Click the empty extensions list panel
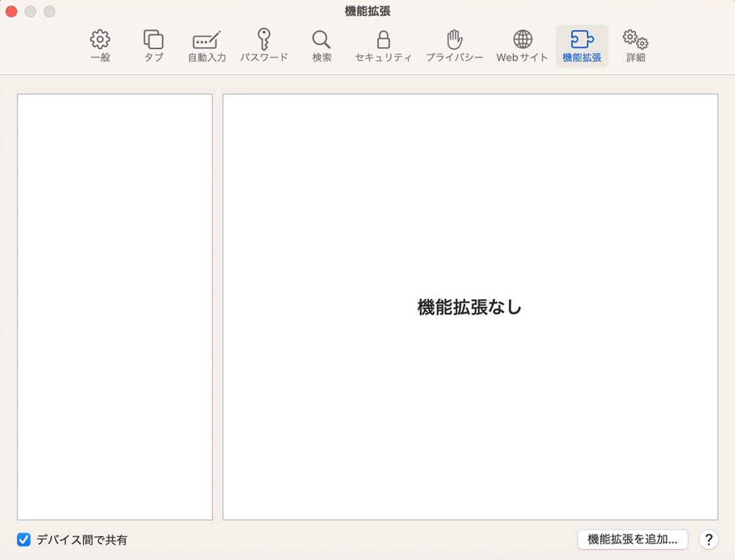735x560 pixels. (115, 307)
